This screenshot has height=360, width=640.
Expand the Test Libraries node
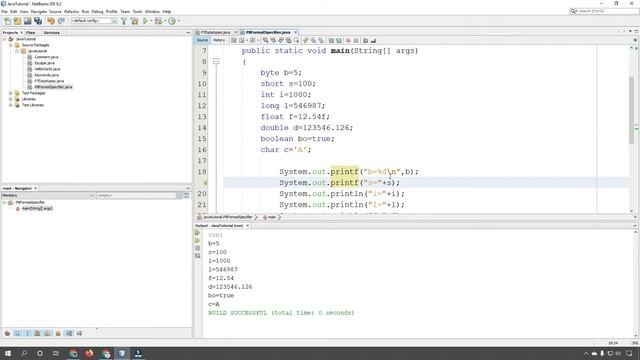click(11, 105)
